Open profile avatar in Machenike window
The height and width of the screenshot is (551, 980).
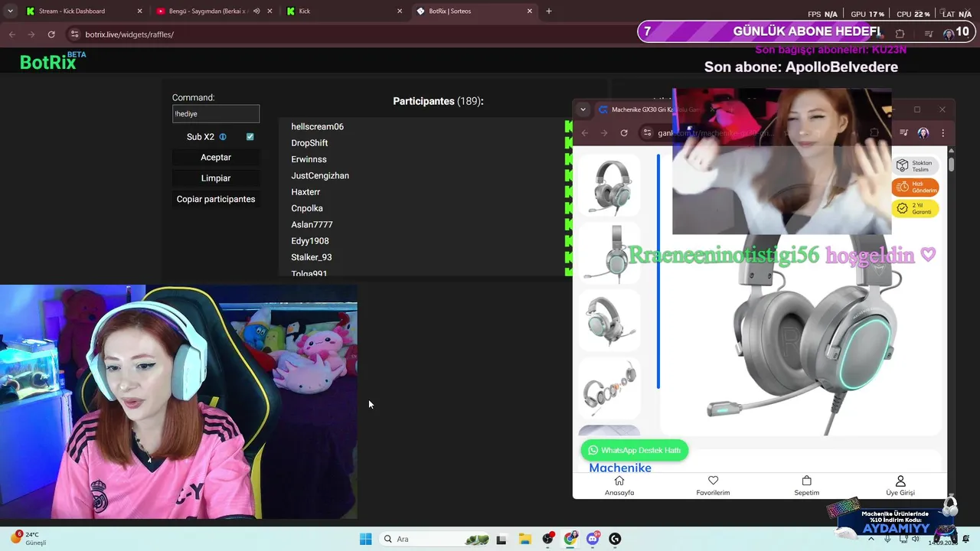click(923, 133)
